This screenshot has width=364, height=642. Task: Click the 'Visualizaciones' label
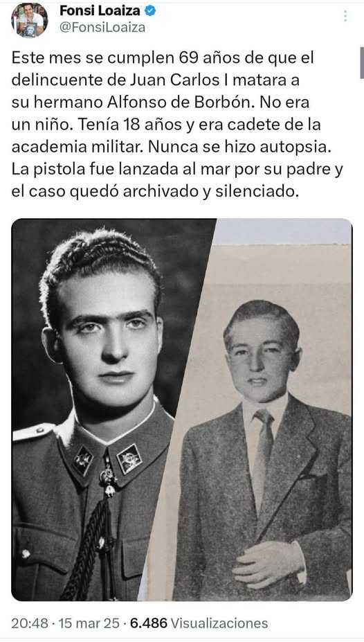pos(219,623)
